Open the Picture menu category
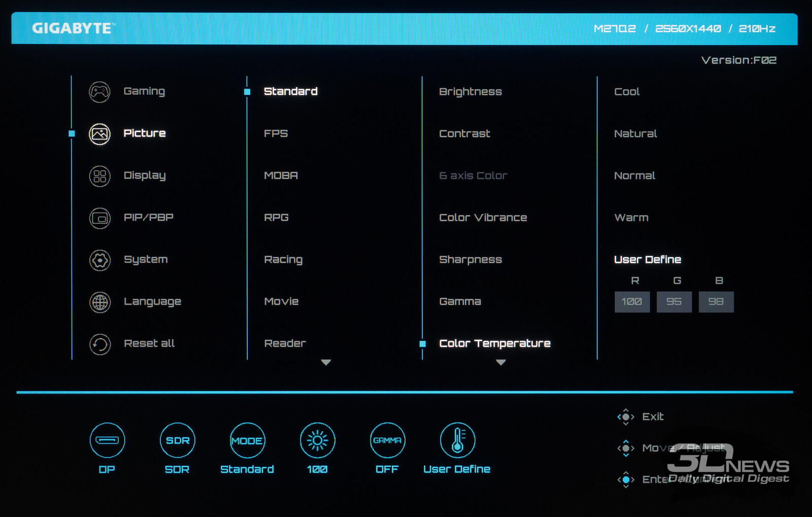Viewport: 812px width, 517px height. [145, 133]
